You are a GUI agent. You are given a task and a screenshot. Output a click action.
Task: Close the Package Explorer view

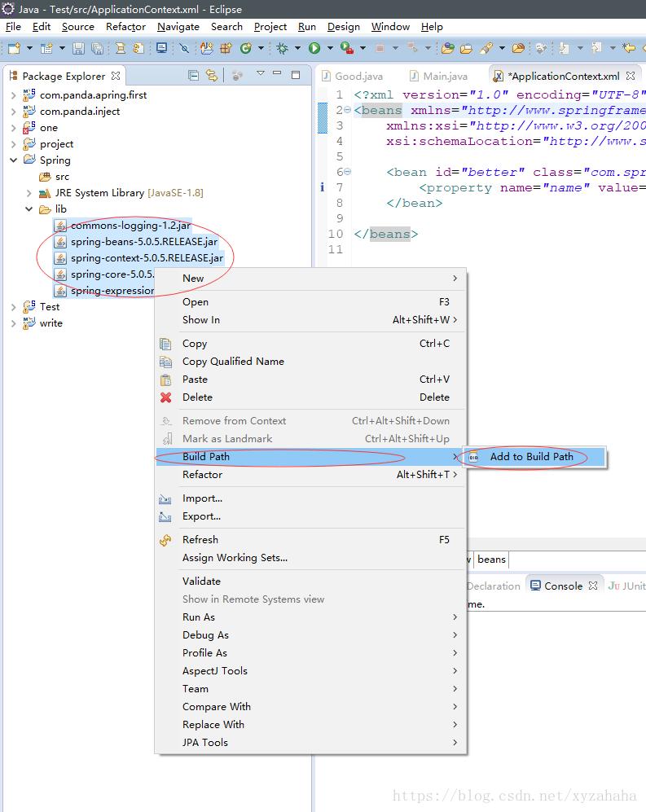[116, 76]
